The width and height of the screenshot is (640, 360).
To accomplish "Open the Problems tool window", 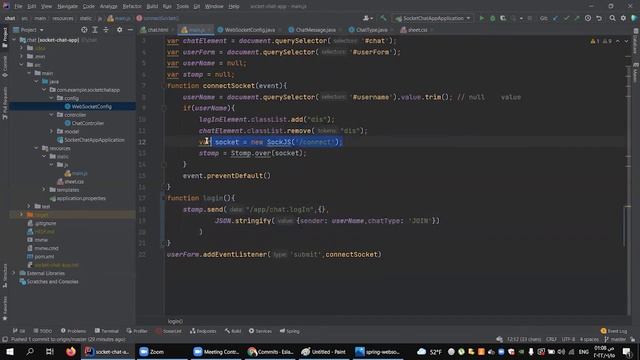I will pos(73,331).
